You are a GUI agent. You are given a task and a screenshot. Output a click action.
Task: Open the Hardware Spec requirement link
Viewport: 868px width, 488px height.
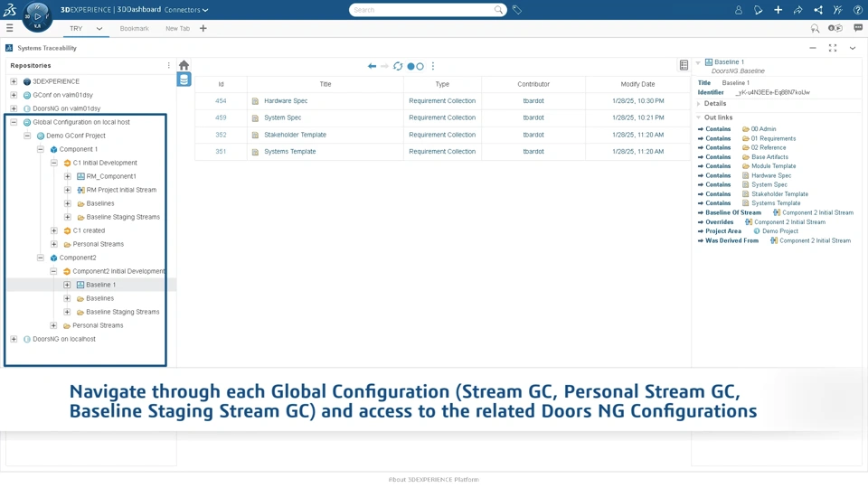coord(286,100)
